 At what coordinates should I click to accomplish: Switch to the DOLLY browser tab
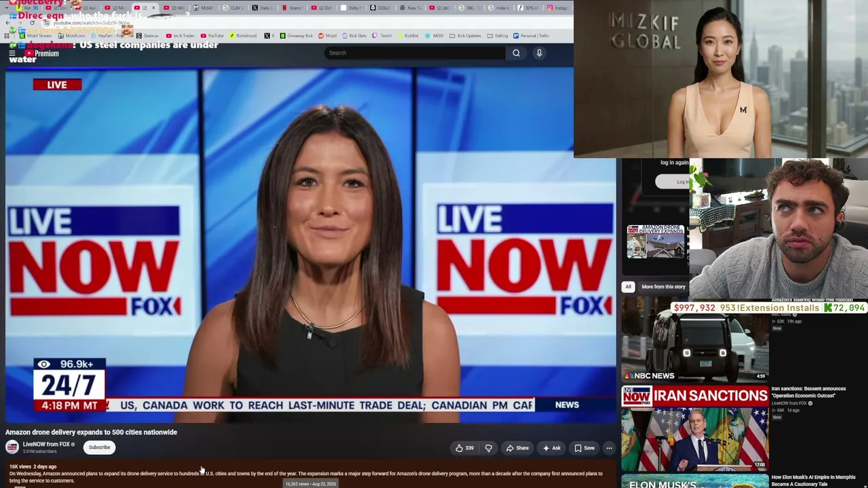380,8
